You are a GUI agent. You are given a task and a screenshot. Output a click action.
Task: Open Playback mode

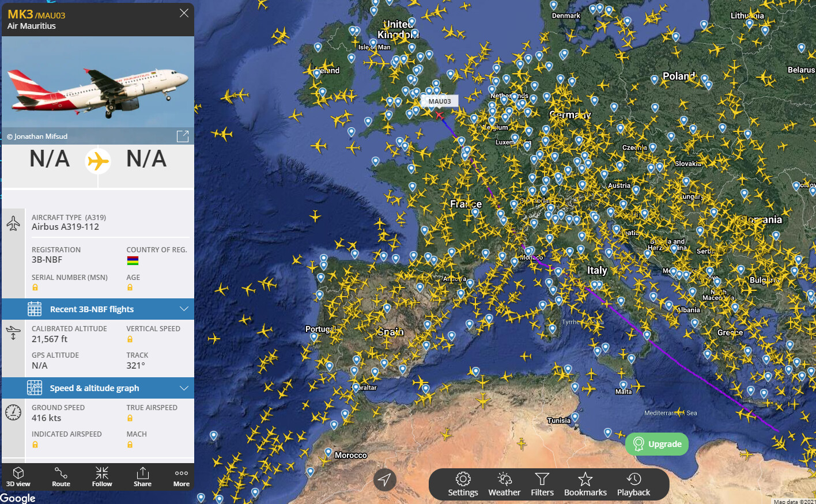click(633, 484)
